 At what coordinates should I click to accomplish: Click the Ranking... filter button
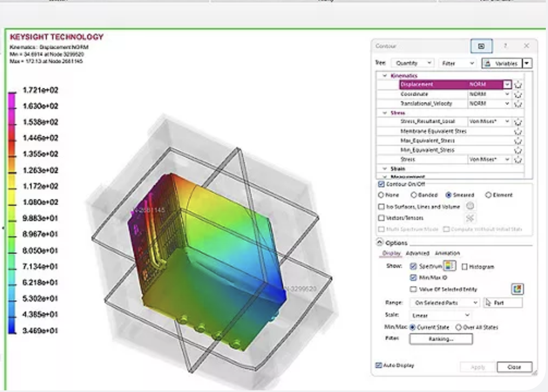coord(441,339)
